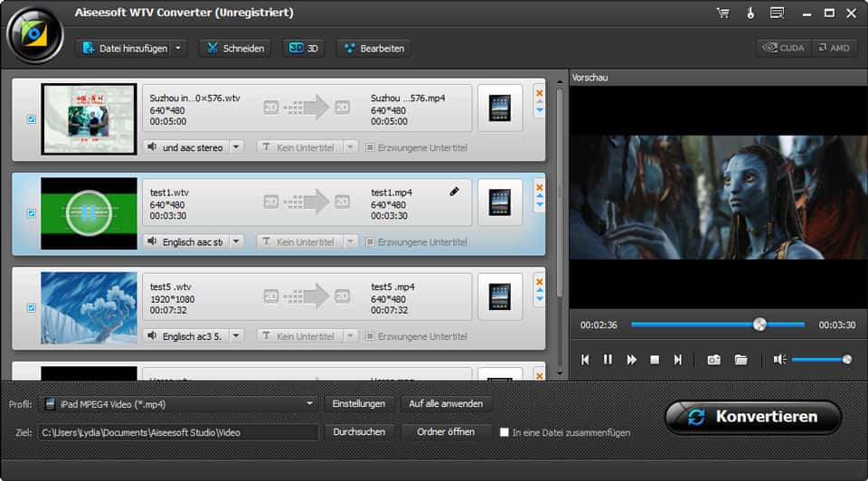
Task: Click the Ziel output path field
Action: tap(178, 432)
